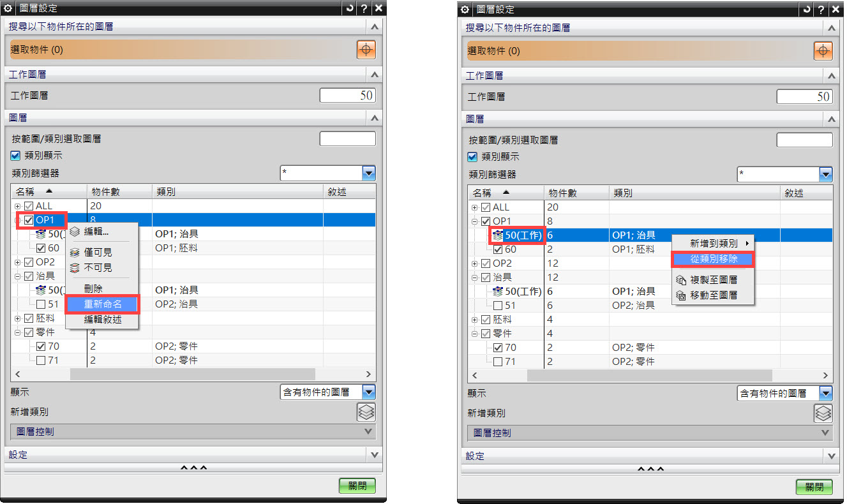The width and height of the screenshot is (847, 504).
Task: Collapse the OP1 tree node in right dialog
Action: [474, 221]
